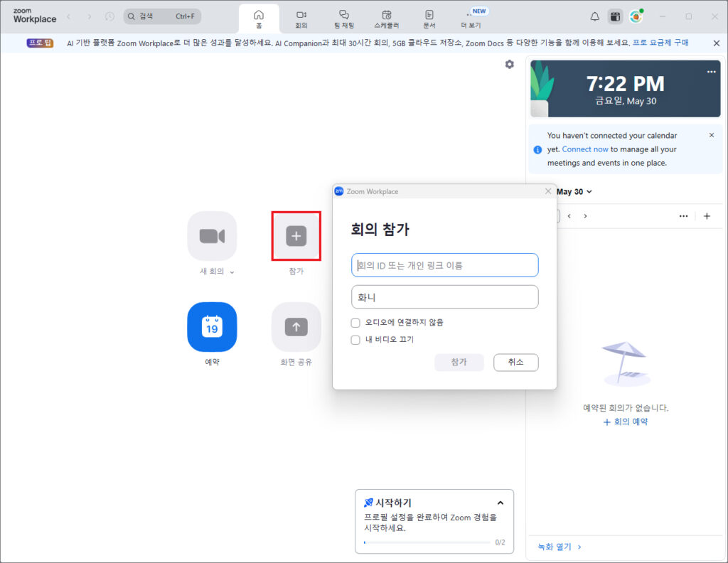Collapse the 시작하기 card
Viewport: 728px width, 563px height.
[500, 503]
